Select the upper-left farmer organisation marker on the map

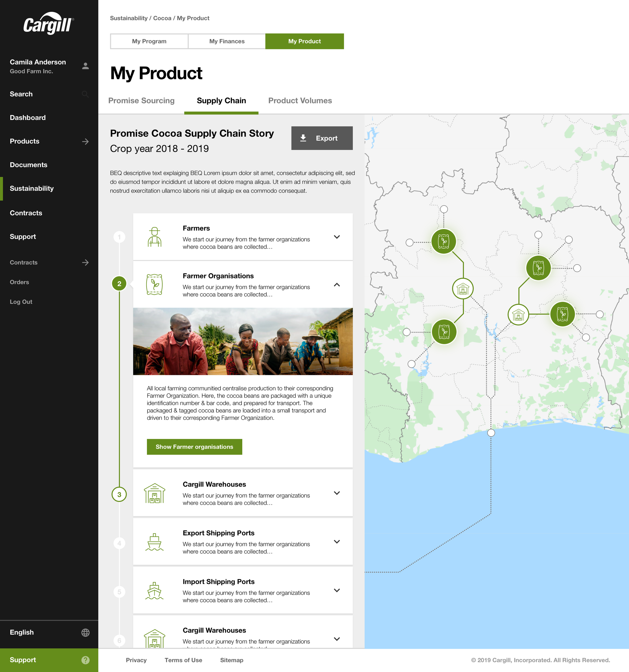[x=444, y=241]
